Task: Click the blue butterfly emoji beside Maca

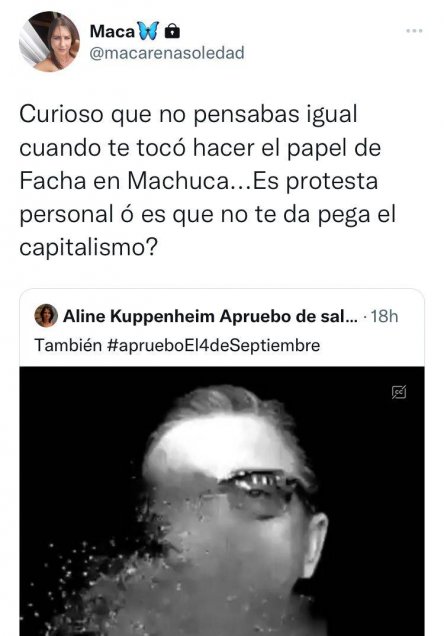Action: point(148,31)
